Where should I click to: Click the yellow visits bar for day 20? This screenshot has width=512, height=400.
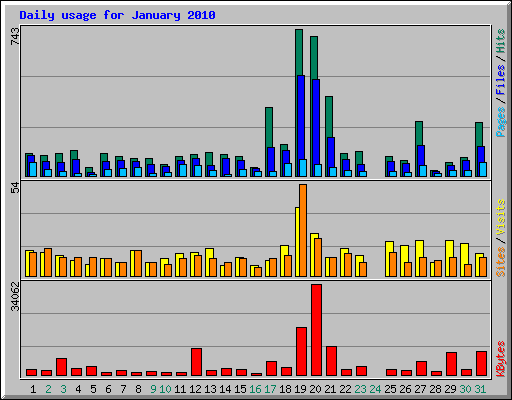pos(314,235)
